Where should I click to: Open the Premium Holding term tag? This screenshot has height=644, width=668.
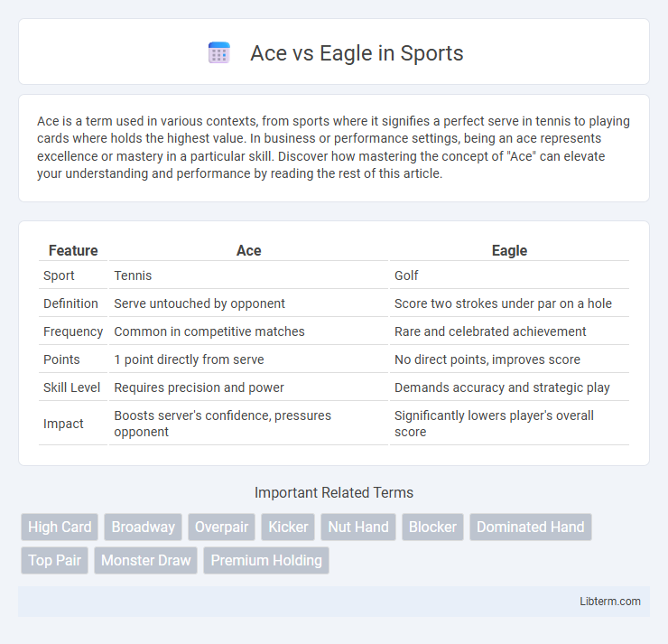coord(266,560)
